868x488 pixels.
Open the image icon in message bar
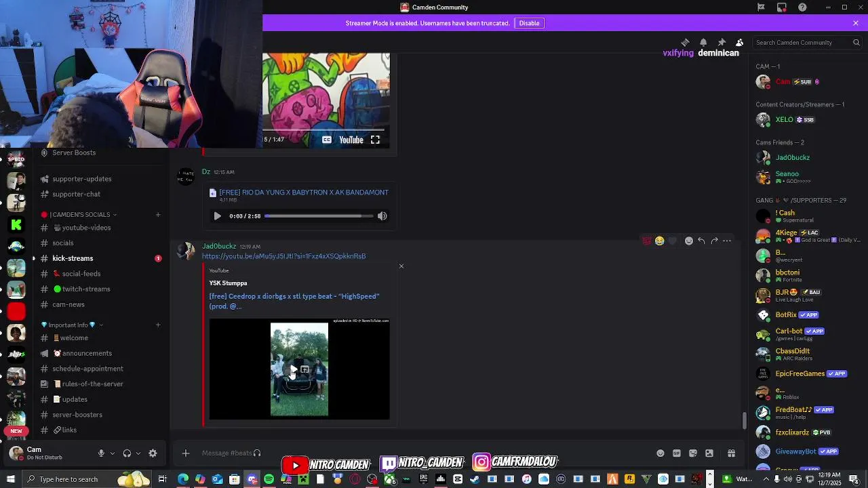click(x=709, y=453)
